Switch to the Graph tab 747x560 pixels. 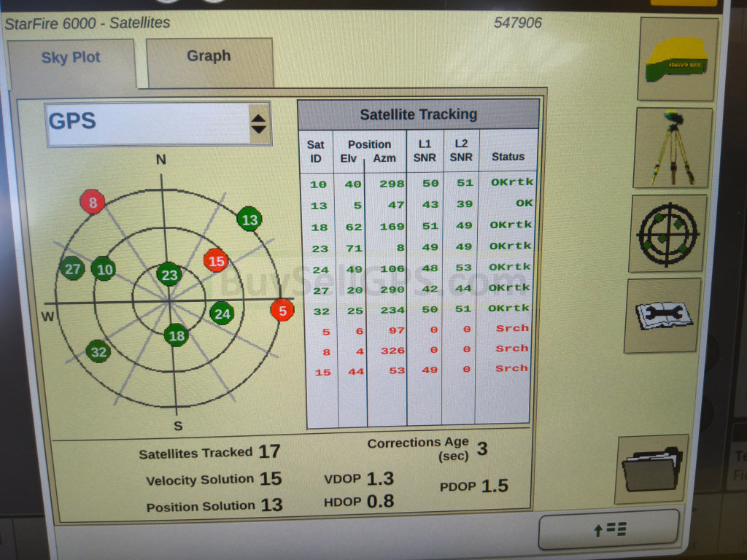pos(209,57)
